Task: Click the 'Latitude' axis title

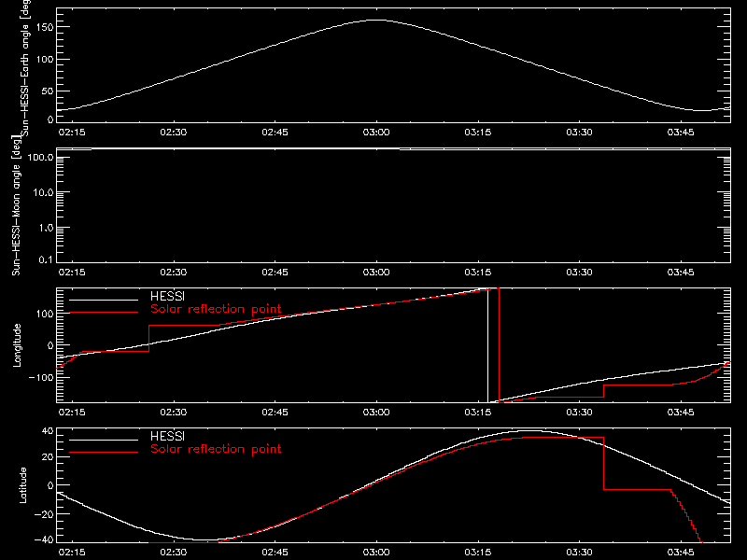Action: (22, 485)
